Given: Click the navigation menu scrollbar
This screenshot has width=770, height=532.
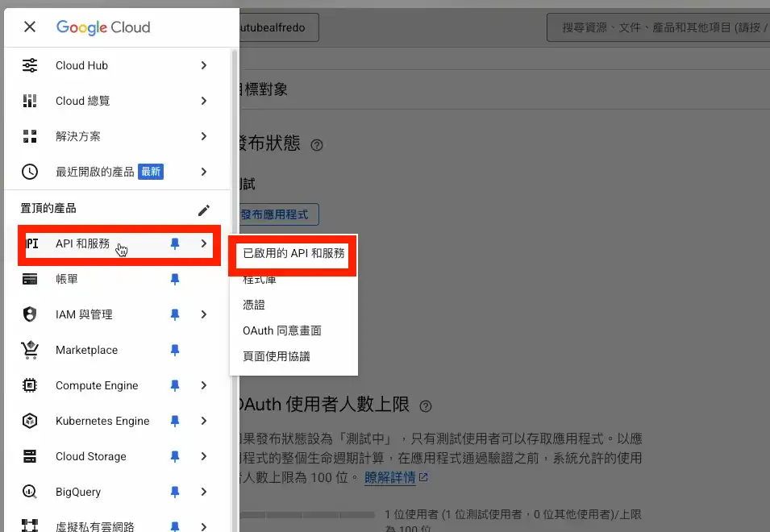Looking at the screenshot, I should [235, 289].
